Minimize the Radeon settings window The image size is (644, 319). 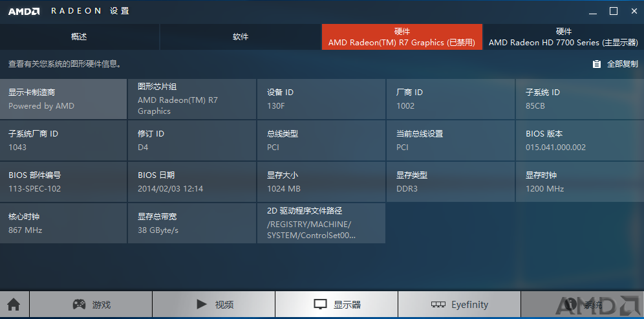pos(593,12)
